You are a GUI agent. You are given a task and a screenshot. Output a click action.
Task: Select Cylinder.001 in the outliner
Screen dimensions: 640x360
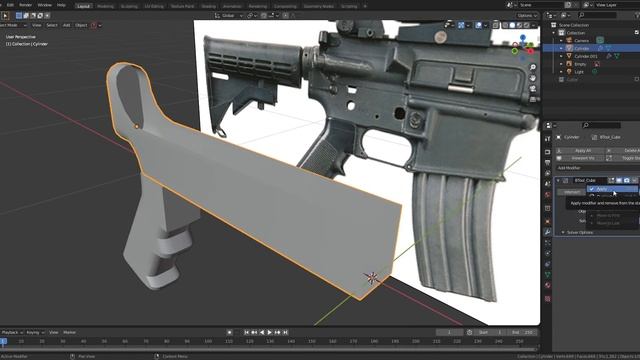tap(586, 56)
